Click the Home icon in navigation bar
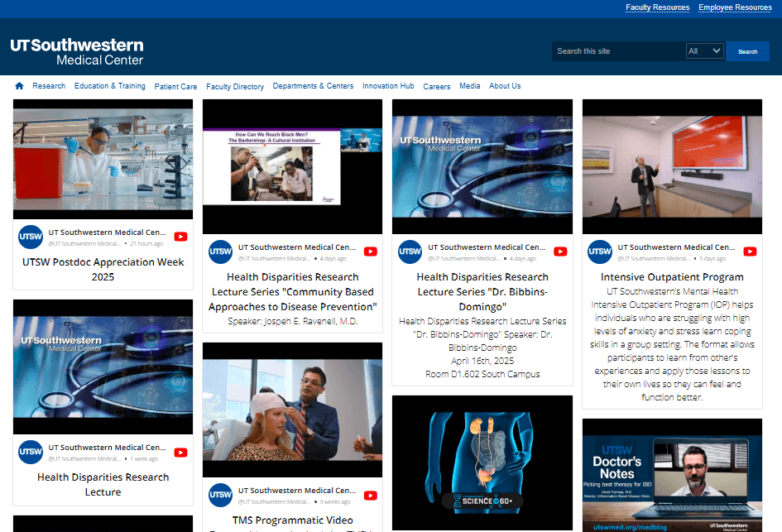The height and width of the screenshot is (532, 782). 19,86
